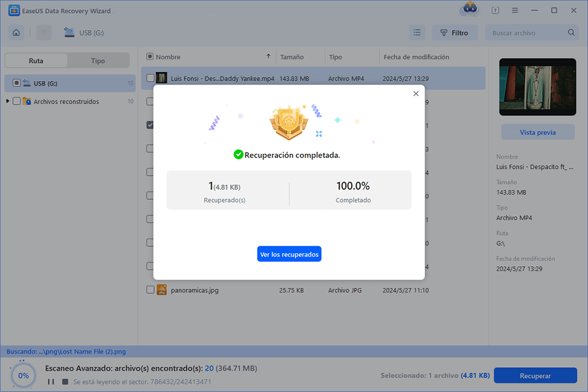Stop the advanced scan

point(65,381)
